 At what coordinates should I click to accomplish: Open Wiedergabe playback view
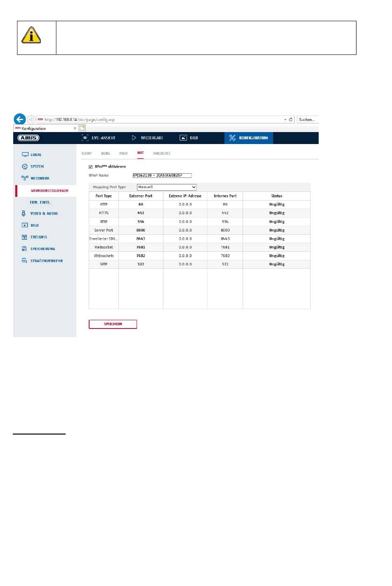[148, 138]
